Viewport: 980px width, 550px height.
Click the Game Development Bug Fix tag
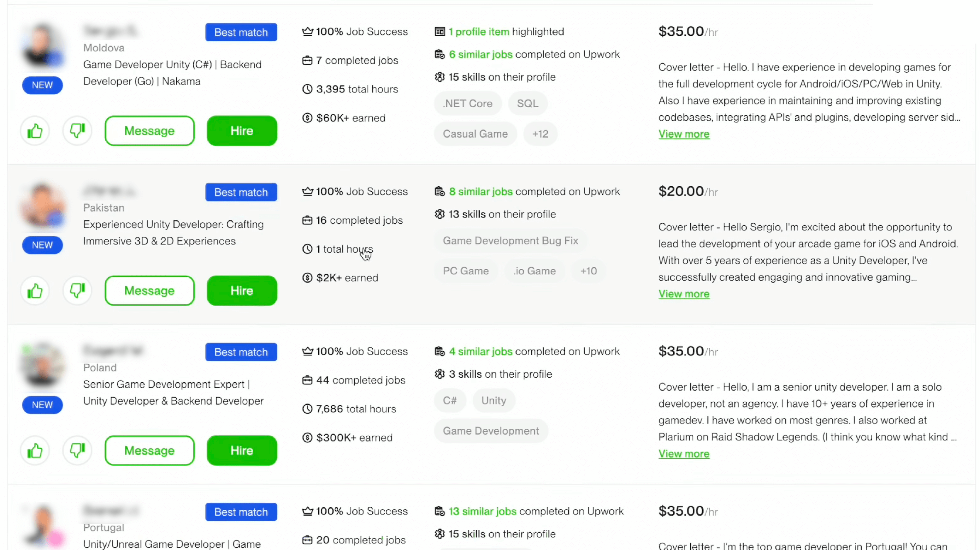510,241
